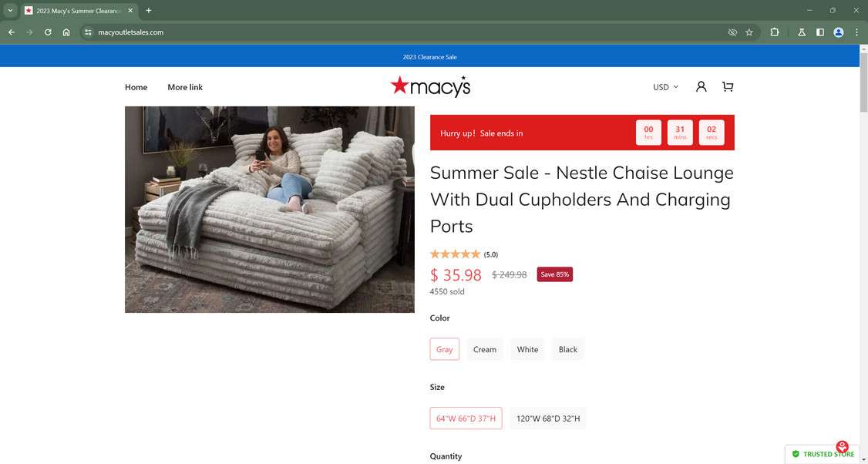Choose the Cream color option

tap(485, 349)
